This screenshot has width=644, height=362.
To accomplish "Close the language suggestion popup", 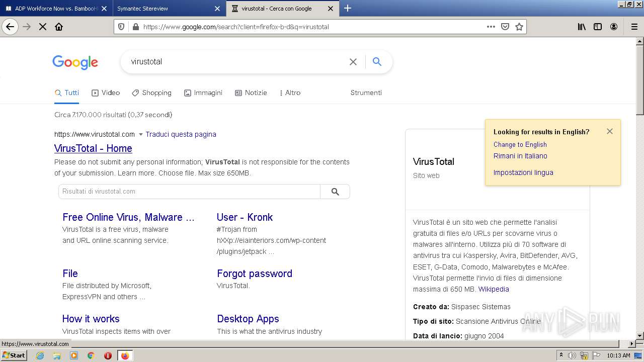I will 610,131.
